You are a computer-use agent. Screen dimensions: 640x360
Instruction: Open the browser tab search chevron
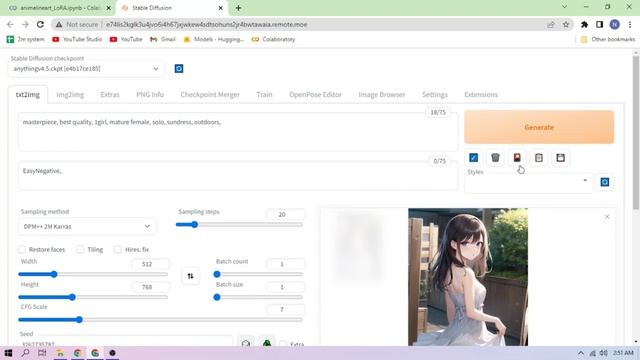click(x=564, y=7)
